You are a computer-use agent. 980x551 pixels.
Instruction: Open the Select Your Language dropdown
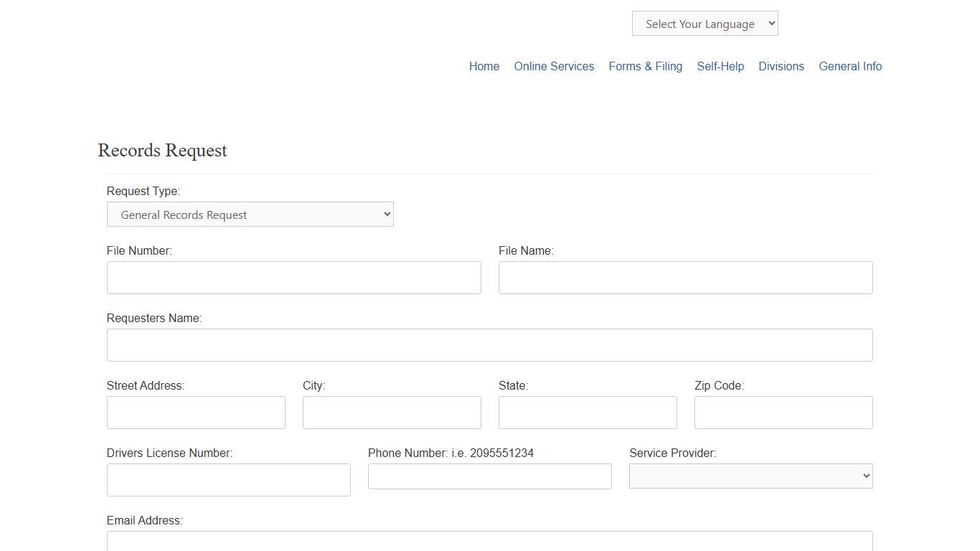705,24
